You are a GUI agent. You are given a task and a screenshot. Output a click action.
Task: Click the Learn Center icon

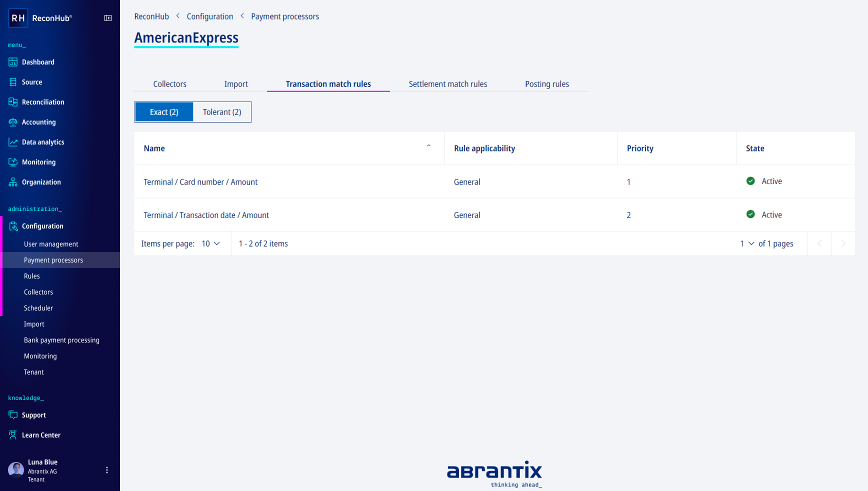(x=13, y=435)
